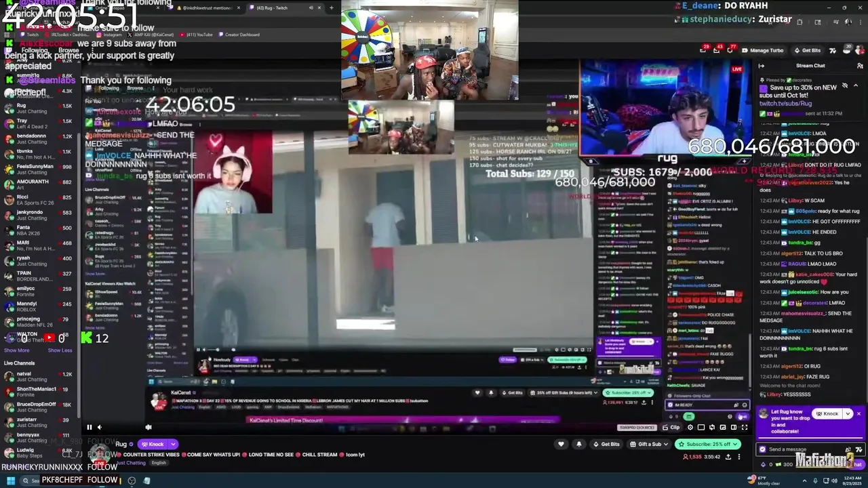Open the Fanta NBA 2K26 channel
The height and width of the screenshot is (488, 868).
pos(39,230)
